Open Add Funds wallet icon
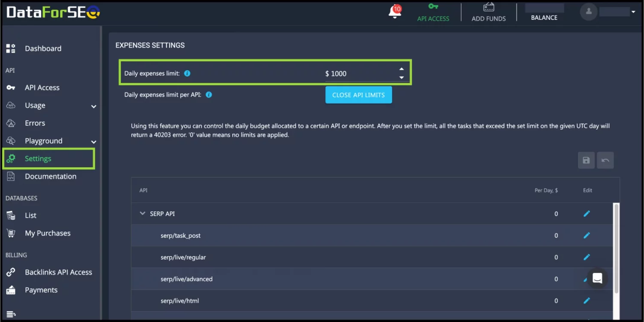The width and height of the screenshot is (644, 322). tap(489, 7)
